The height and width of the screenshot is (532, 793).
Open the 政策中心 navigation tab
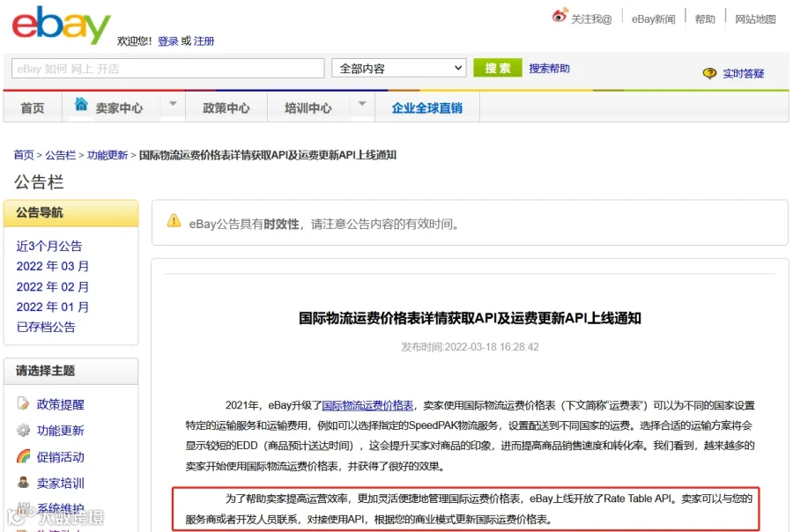point(226,107)
